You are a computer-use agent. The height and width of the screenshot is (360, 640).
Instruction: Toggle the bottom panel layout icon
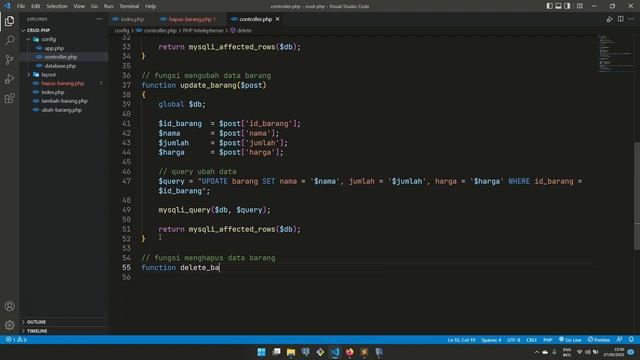click(558, 6)
